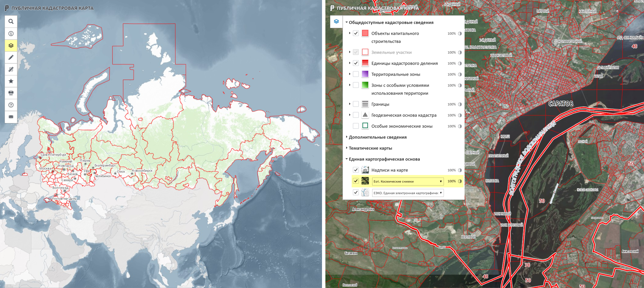
Task: Click the green Зоны с особыми условиями swatch
Action: [365, 85]
